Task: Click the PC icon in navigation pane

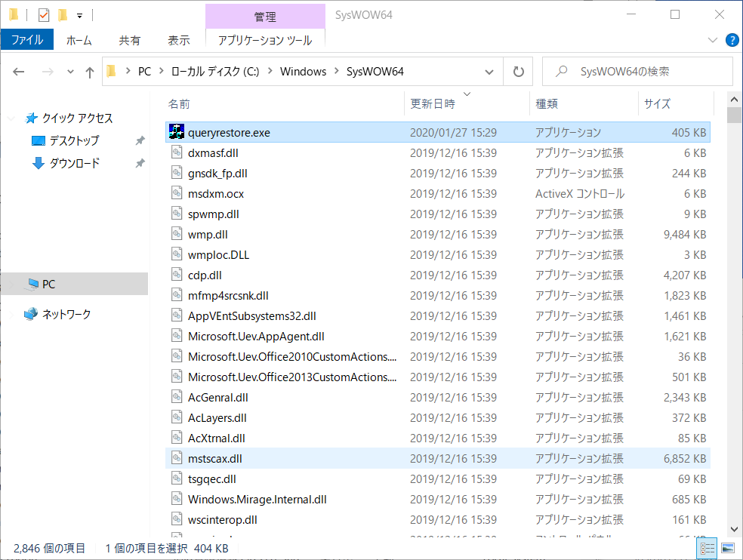Action: click(33, 284)
